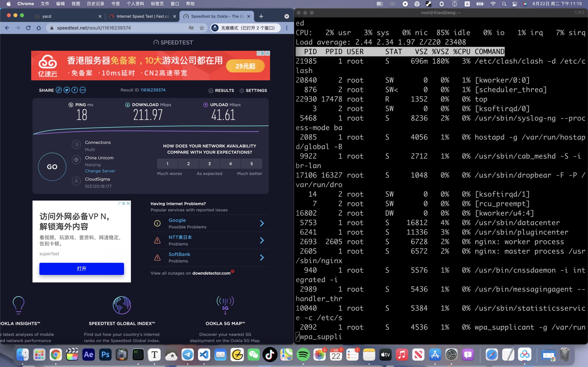Click the Chrome home button
This screenshot has height=367, width=588.
[x=39, y=28]
